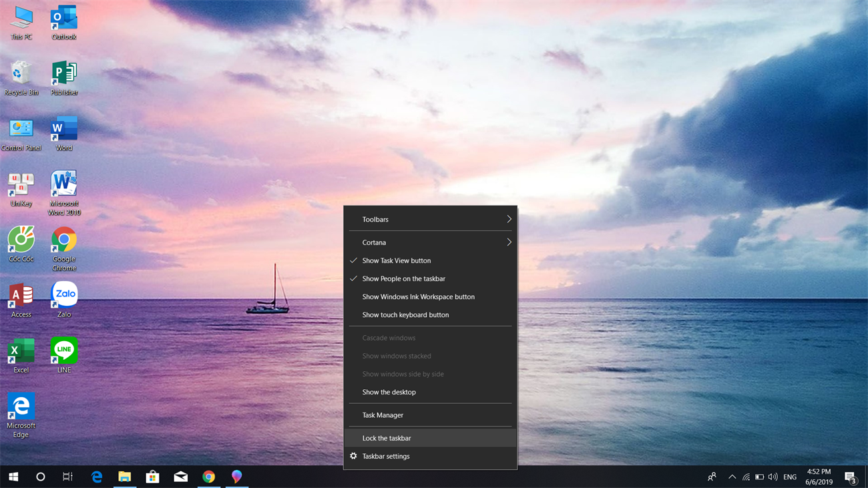Open File Explorer from the taskbar
Screen dimensions: 868x488
(125, 477)
